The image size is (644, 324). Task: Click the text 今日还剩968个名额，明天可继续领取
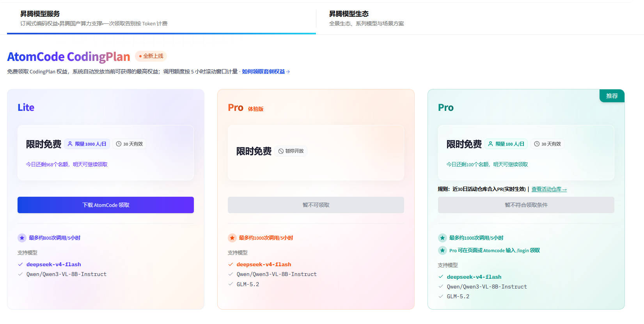pyautogui.click(x=67, y=164)
